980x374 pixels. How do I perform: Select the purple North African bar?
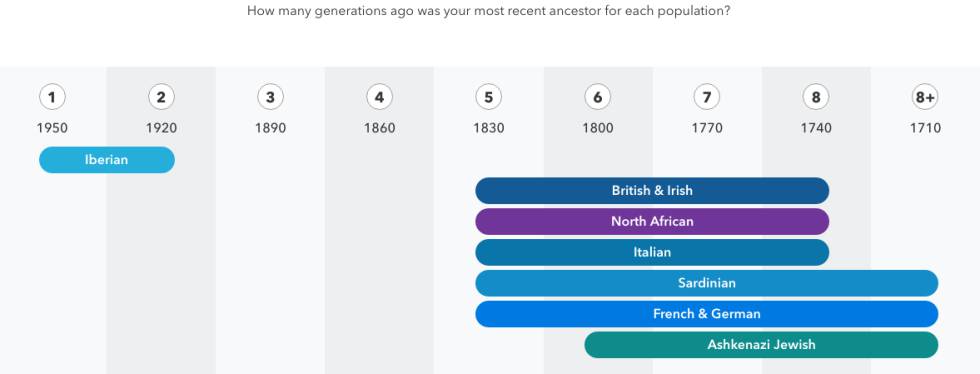point(652,221)
